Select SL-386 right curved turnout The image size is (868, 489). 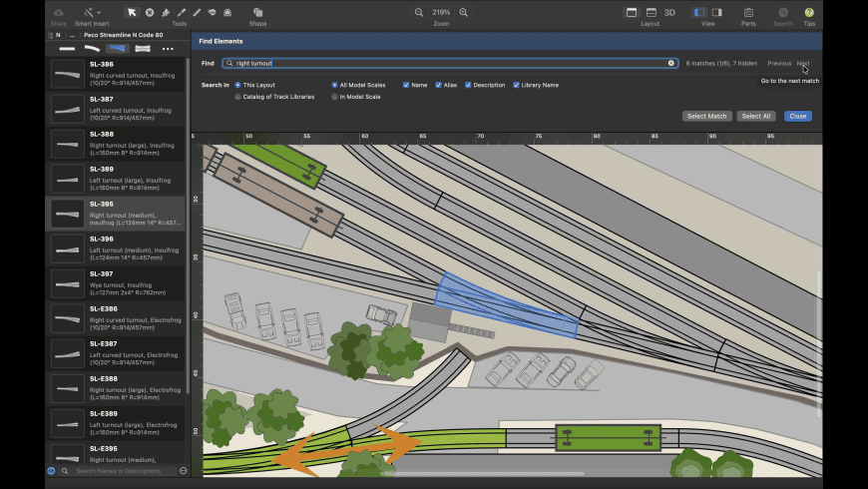coord(115,74)
